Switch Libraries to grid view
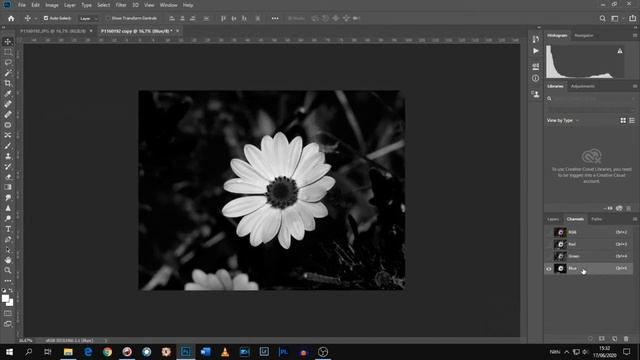 [623, 120]
